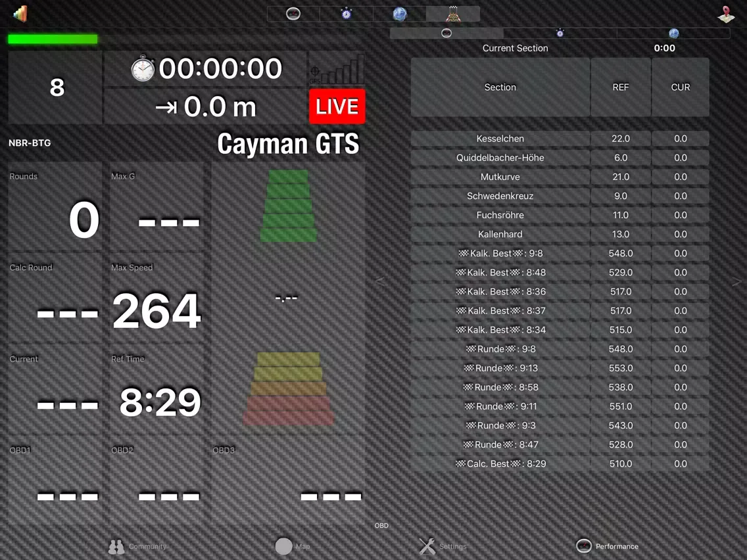Tap the stopwatch icon beside the timer
Viewport: 747px width, 560px height.
[143, 68]
